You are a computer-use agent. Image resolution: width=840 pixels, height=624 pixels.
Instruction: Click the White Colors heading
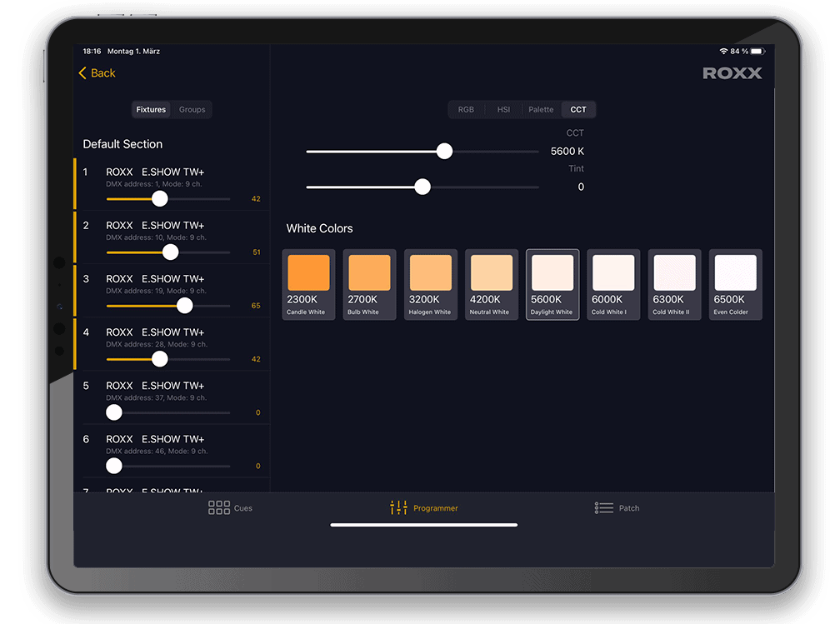click(x=320, y=229)
